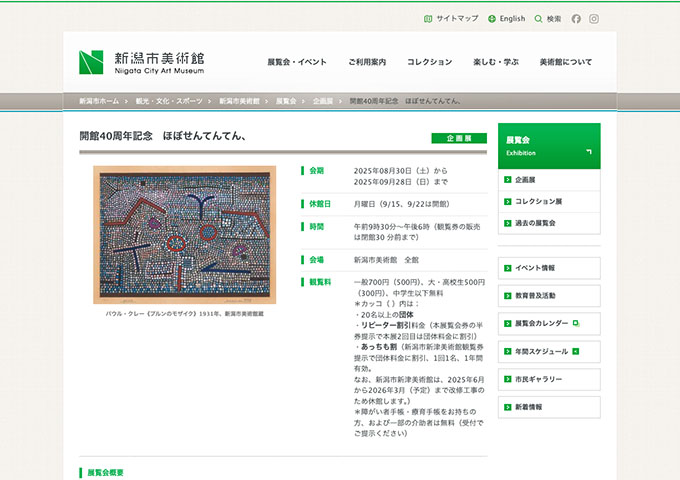680x480 pixels.
Task: Select コレクション展 in the sidebar
Action: [549, 201]
